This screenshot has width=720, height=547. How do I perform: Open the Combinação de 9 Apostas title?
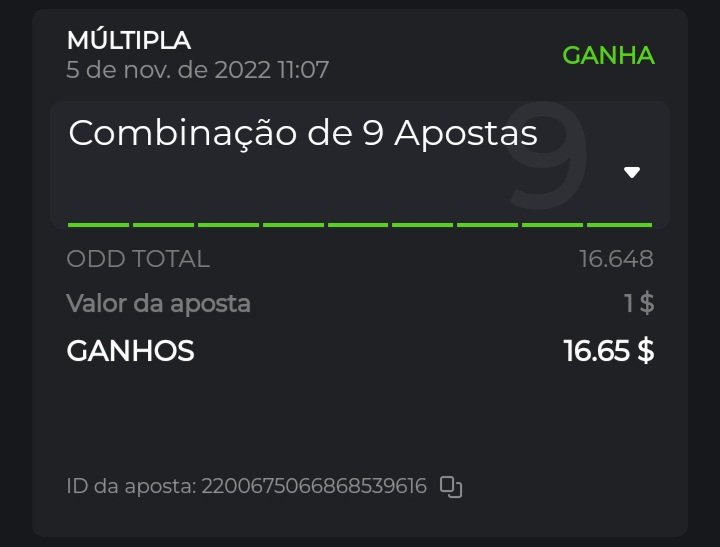[x=303, y=133]
